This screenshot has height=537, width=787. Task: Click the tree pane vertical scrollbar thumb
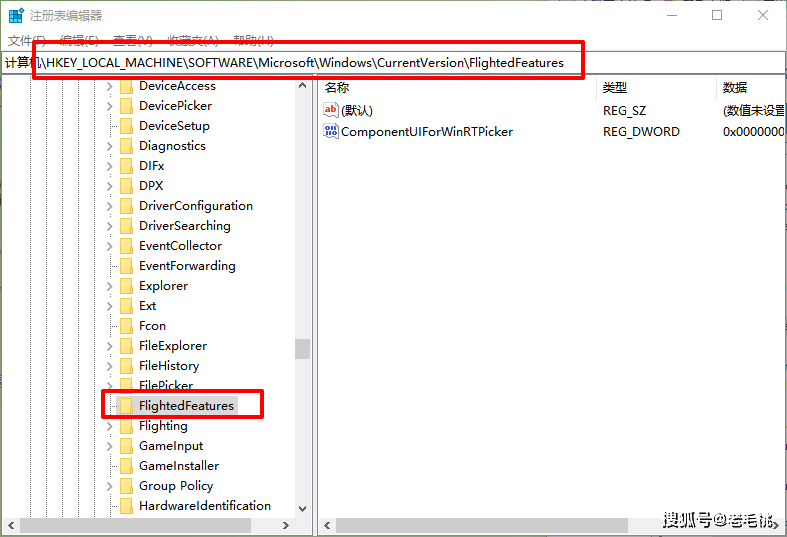302,349
